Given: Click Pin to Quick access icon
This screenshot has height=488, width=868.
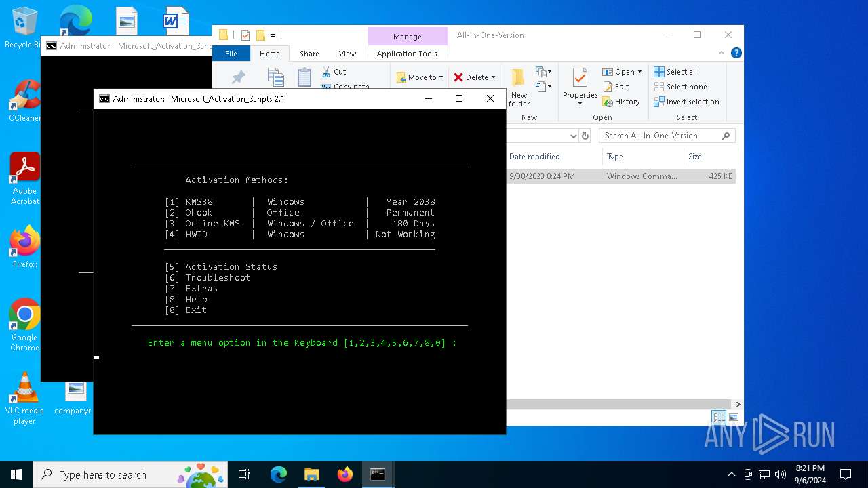Looking at the screenshot, I should (238, 77).
